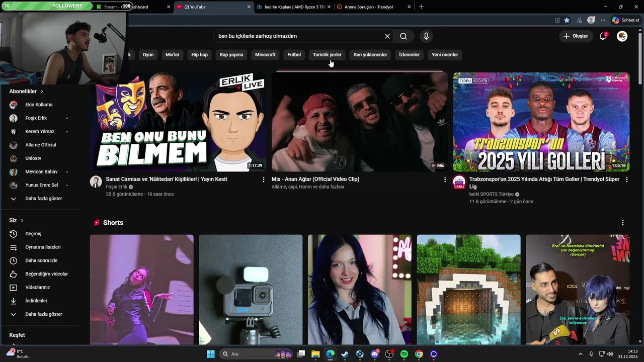Open Task View on the taskbar
The image size is (644, 362).
(301, 354)
